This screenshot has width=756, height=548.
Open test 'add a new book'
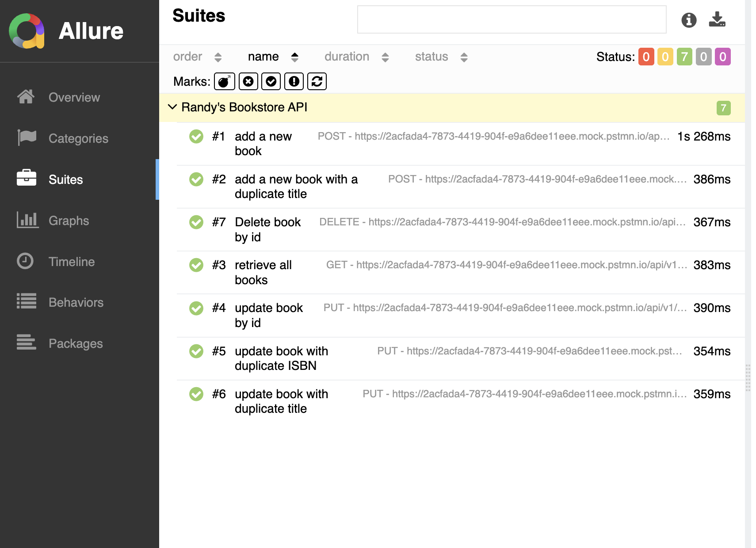point(461,144)
